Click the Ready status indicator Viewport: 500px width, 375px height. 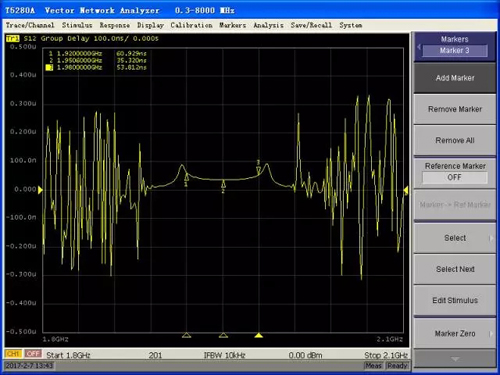(397, 366)
